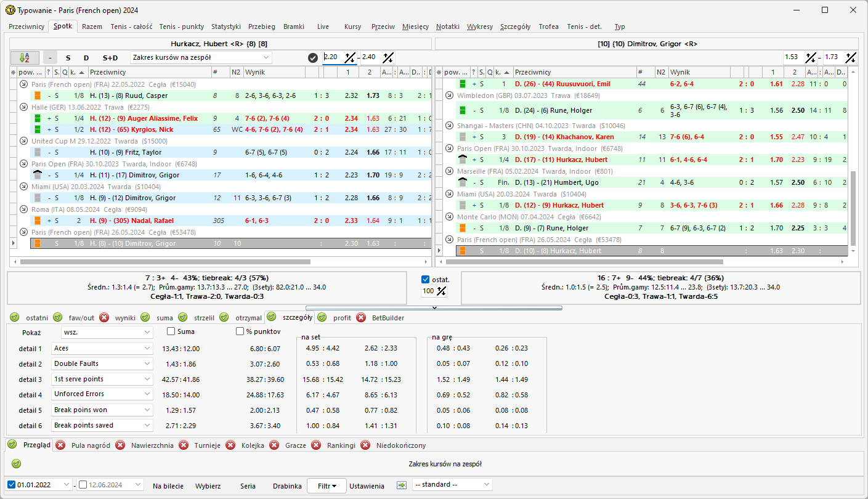Screen dimensions: 868x499
Task: Open the Nawierzchnia tab
Action: click(x=152, y=445)
